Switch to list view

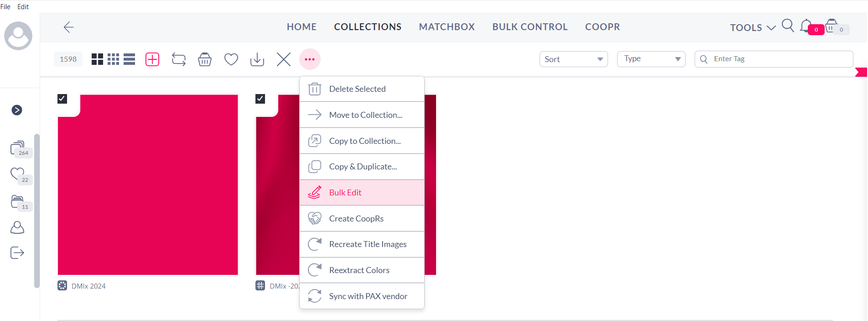(130, 59)
